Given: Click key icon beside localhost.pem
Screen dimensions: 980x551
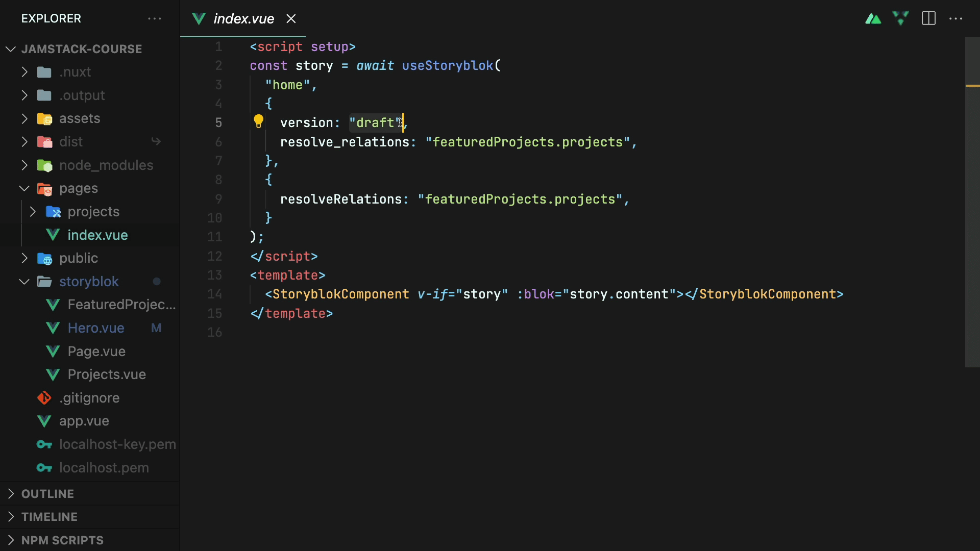Looking at the screenshot, I should pyautogui.click(x=44, y=468).
